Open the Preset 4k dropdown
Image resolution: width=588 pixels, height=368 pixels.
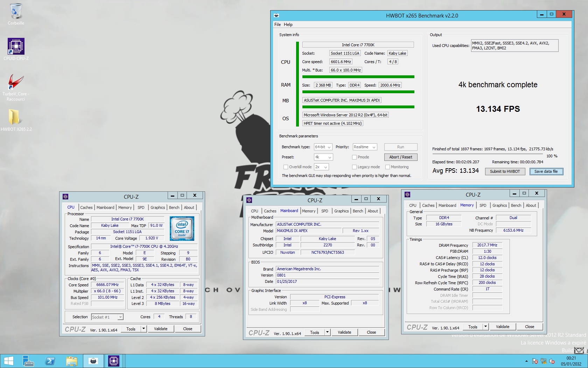pyautogui.click(x=323, y=157)
